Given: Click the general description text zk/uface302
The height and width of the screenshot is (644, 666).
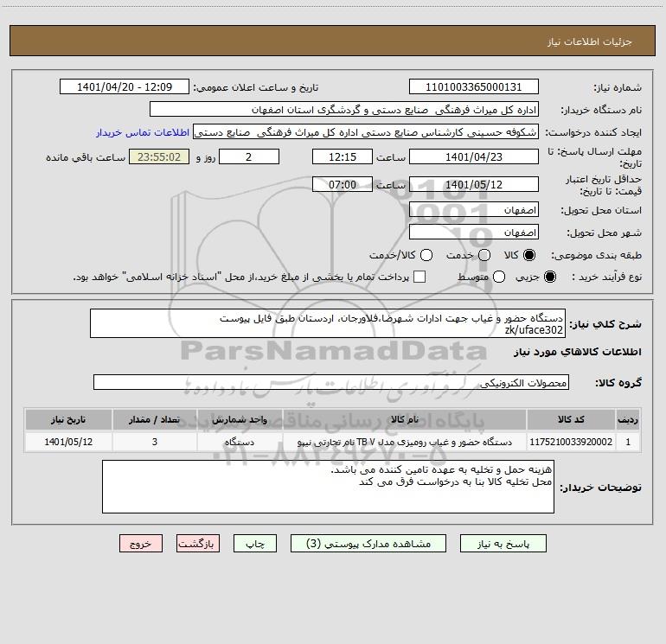Looking at the screenshot, I should [534, 330].
